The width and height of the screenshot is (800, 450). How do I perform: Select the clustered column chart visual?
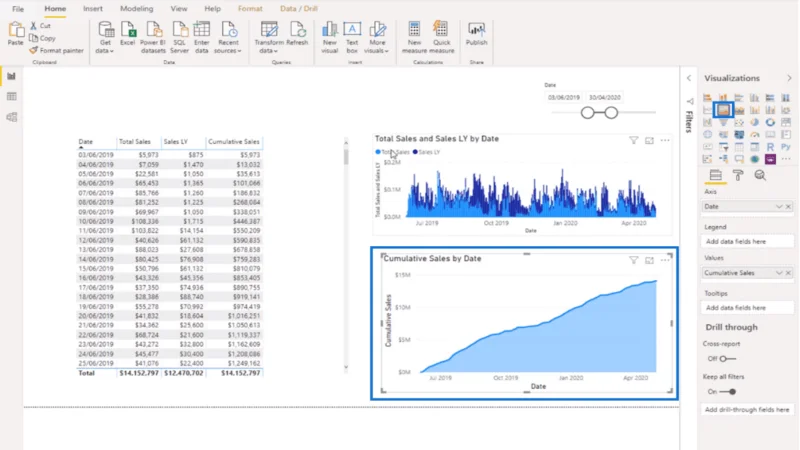[755, 97]
